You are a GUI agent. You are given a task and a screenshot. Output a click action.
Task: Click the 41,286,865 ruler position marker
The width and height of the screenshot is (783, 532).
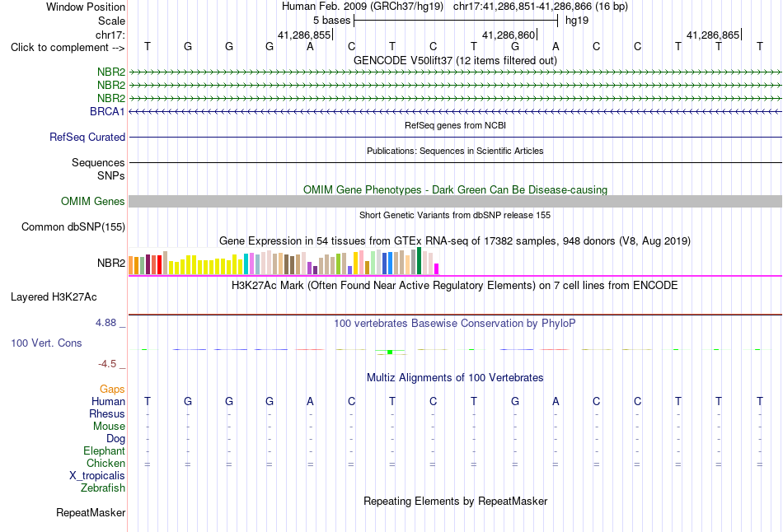[714, 35]
